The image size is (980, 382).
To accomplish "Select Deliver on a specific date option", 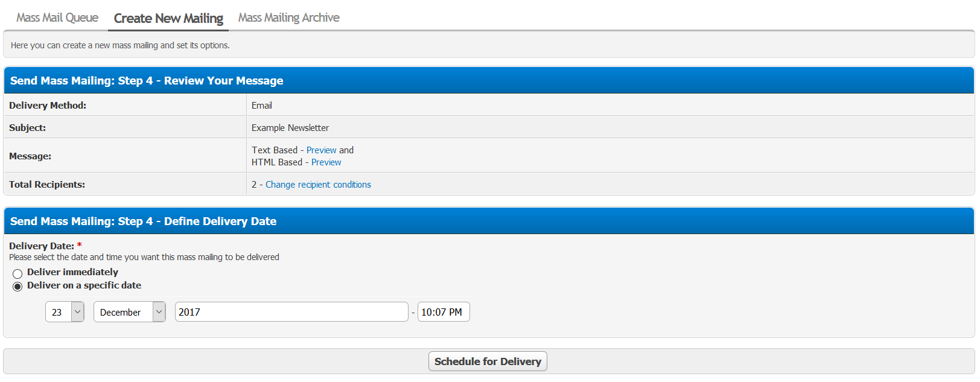I will pos(17,286).
